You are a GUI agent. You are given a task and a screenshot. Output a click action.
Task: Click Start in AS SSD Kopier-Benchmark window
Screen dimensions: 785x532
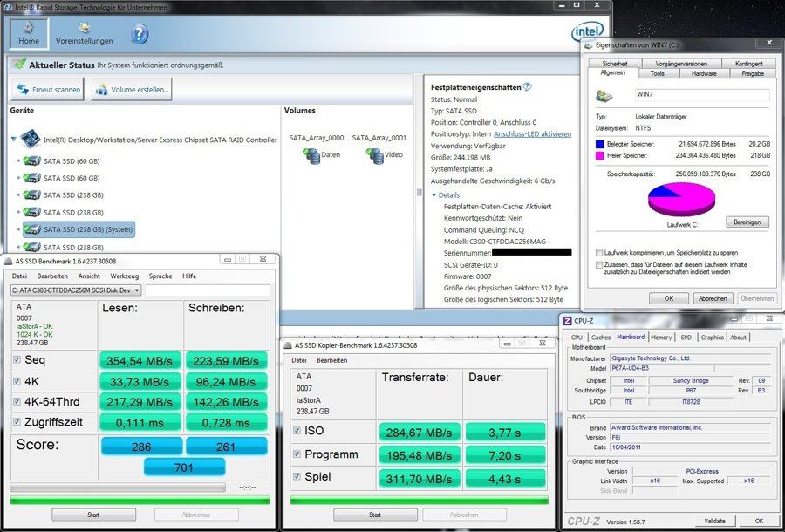[375, 515]
